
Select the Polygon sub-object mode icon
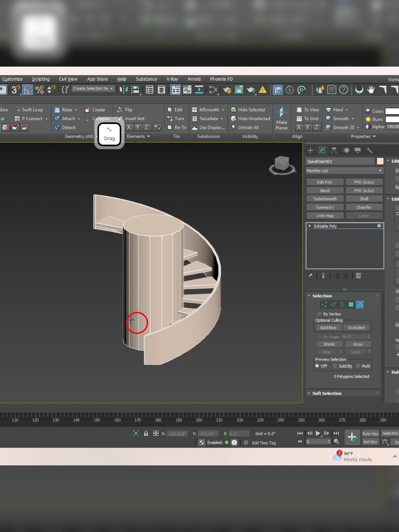[x=350, y=304]
